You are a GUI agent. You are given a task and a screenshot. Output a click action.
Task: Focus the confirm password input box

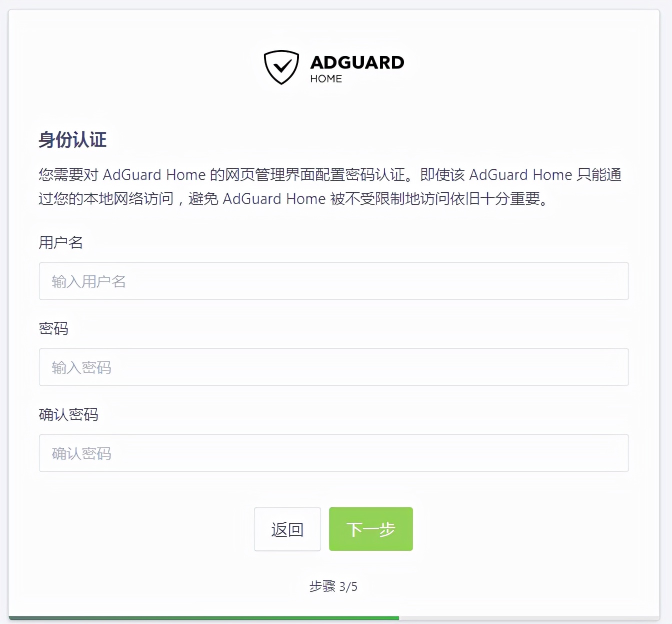(333, 453)
